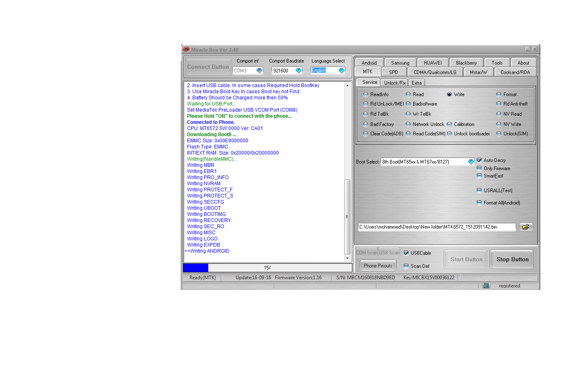Click the firmware file path field
This screenshot has width=588, height=368.
pos(437,227)
